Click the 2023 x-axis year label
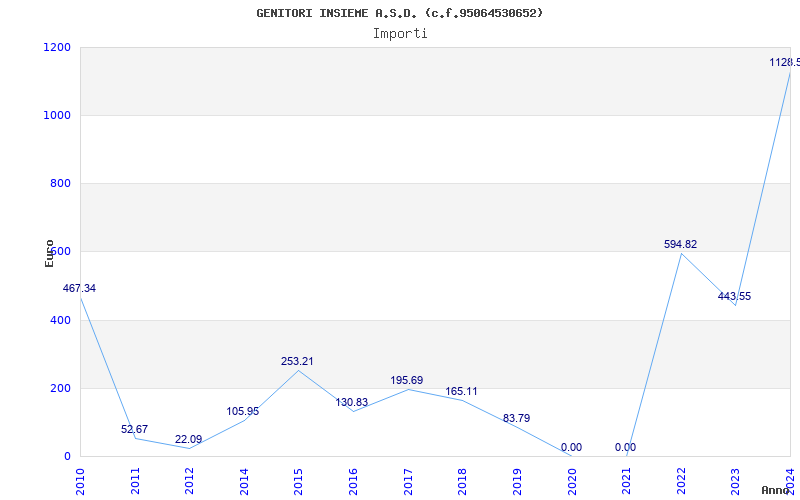This screenshot has width=800, height=500. click(x=735, y=482)
